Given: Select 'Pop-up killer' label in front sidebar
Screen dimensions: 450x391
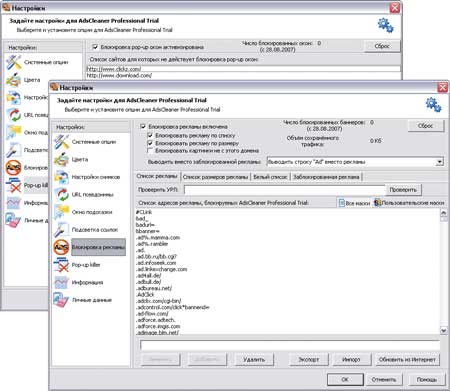Looking at the screenshot, I should (x=86, y=265).
